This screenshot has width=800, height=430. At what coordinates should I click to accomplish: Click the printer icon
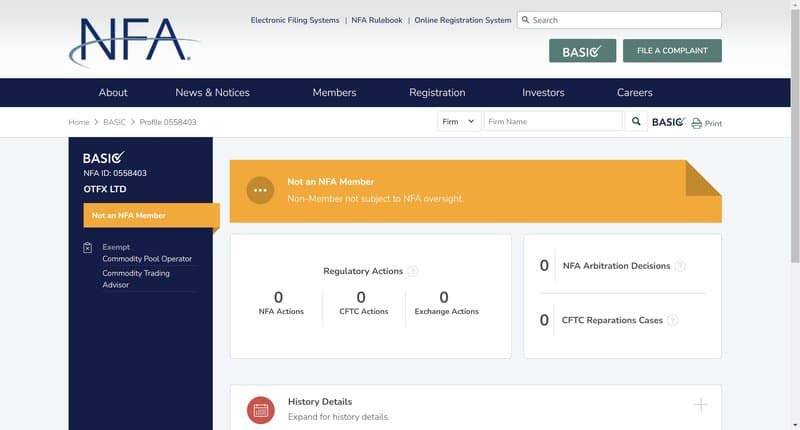[696, 123]
